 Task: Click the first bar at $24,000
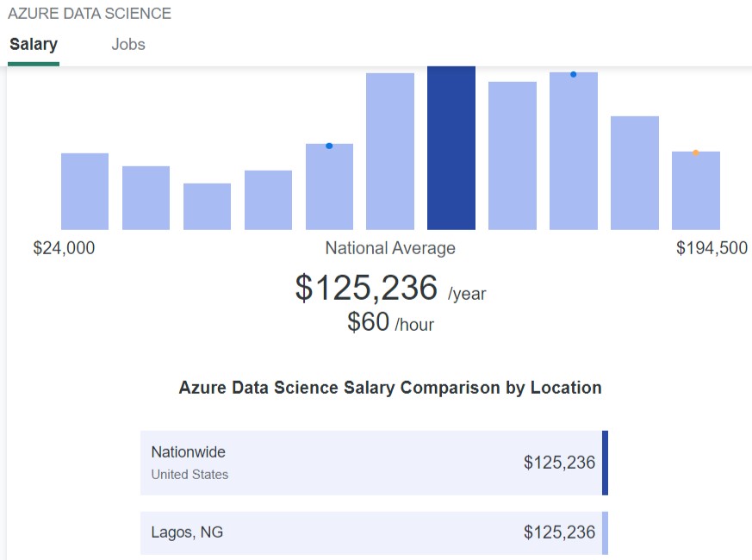[85, 191]
